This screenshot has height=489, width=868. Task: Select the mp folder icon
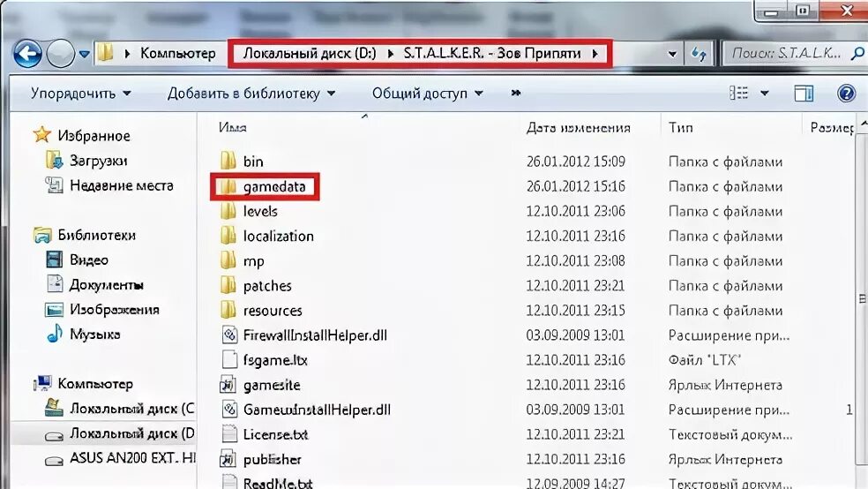(228, 260)
